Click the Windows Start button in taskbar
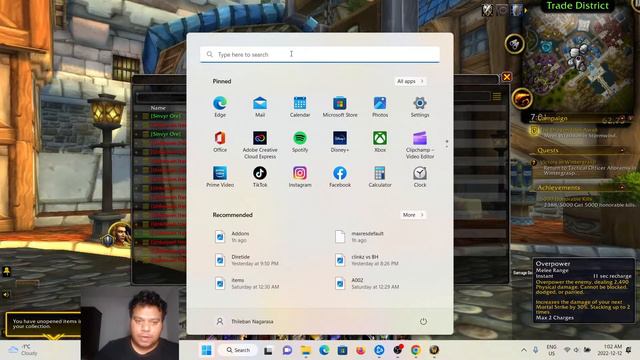This screenshot has width=640, height=360. pyautogui.click(x=207, y=350)
